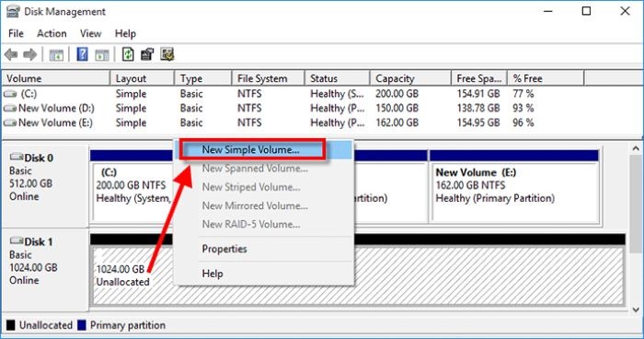Click the Disk 1 drive icon
The width and height of the screenshot is (644, 339).
[x=17, y=240]
